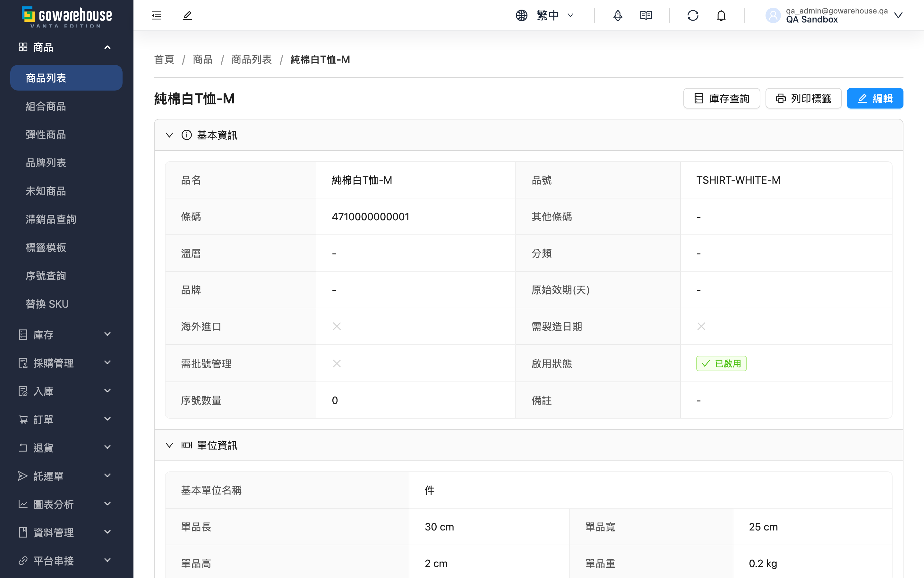Click the 庫存 sidebar icon
Viewport: 924px width, 578px height.
tap(23, 335)
